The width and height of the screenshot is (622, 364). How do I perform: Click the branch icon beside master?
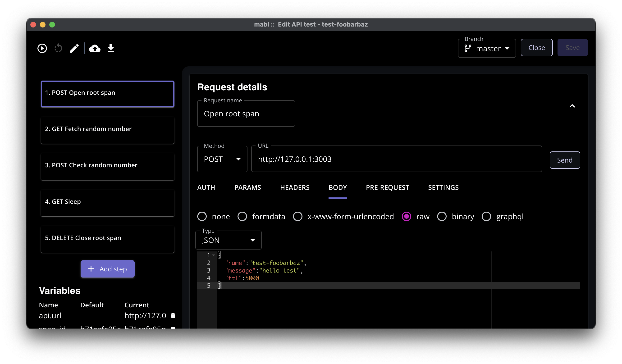pyautogui.click(x=468, y=48)
